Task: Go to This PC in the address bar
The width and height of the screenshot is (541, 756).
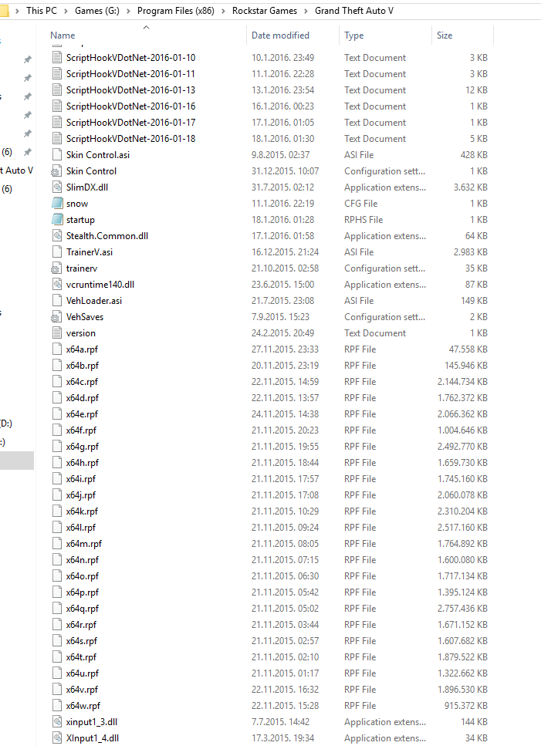Action: [42, 11]
